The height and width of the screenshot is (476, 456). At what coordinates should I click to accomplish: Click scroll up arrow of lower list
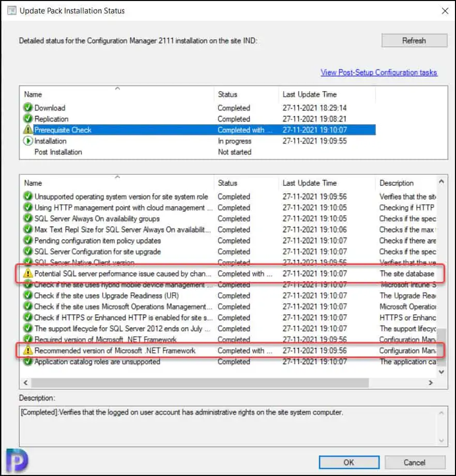pos(442,182)
